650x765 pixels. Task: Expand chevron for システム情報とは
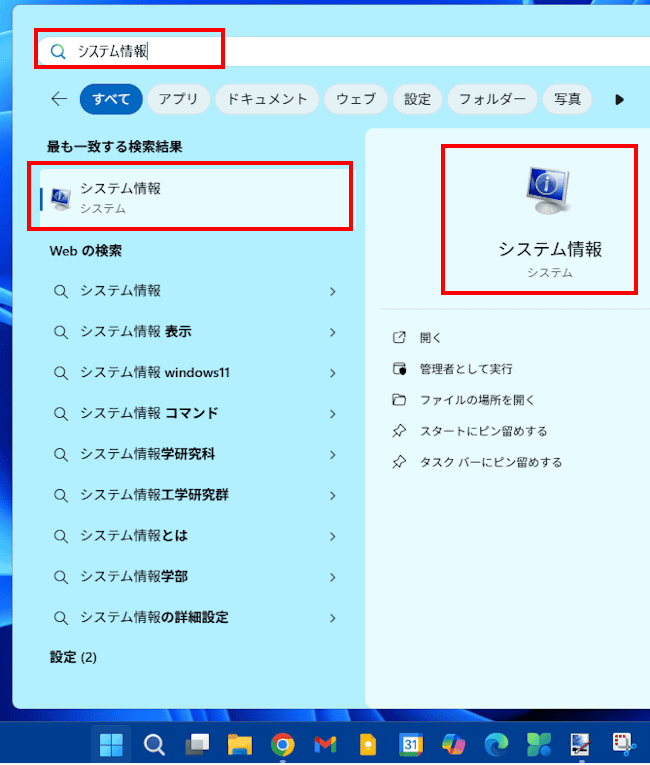click(333, 537)
